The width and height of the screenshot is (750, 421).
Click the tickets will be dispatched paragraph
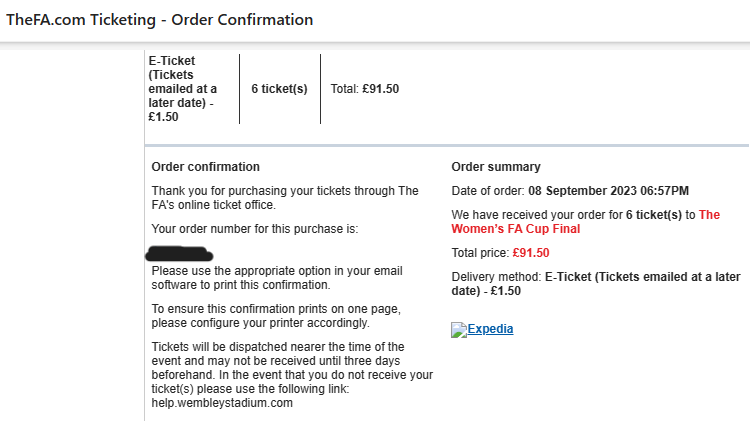292,375
